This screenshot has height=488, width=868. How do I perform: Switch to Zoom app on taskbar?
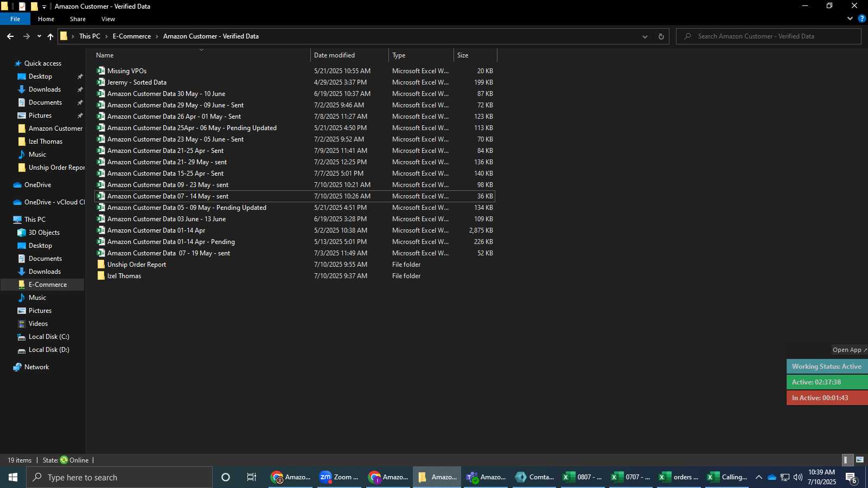339,477
